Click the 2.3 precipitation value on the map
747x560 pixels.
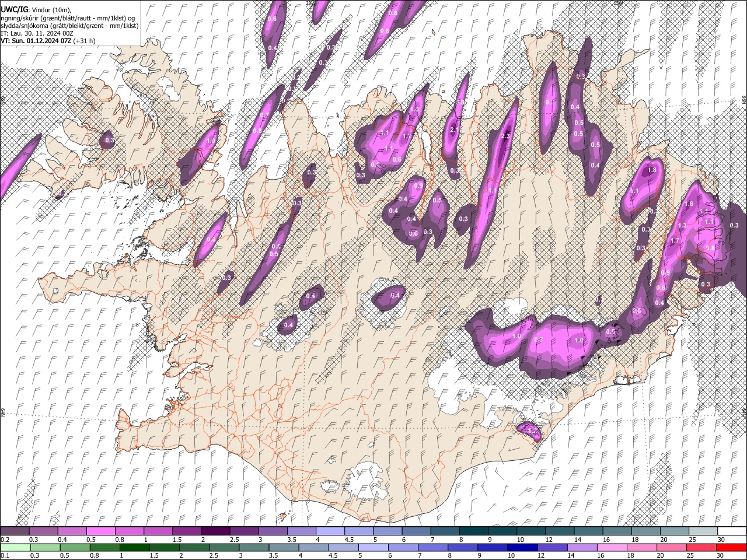[505, 136]
